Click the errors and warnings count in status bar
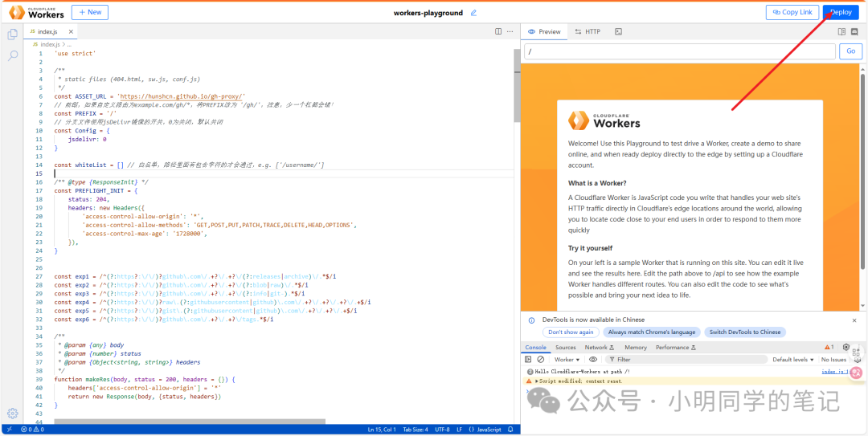Image resolution: width=868 pixels, height=436 pixels. coord(32,430)
